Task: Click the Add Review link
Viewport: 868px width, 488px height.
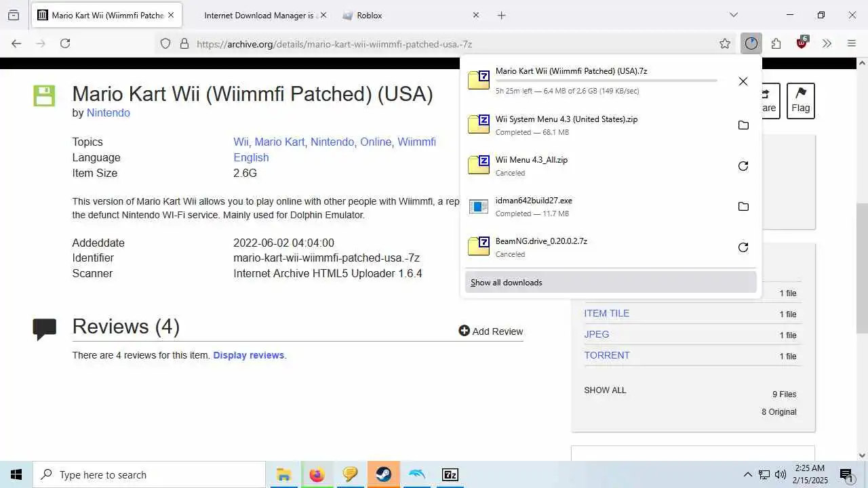Action: coord(491,331)
